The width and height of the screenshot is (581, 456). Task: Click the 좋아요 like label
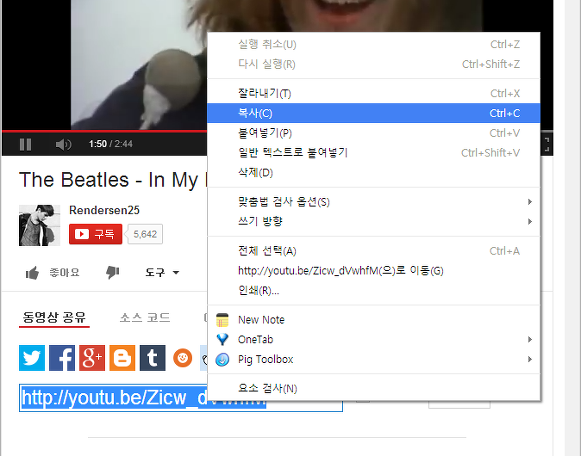(64, 273)
